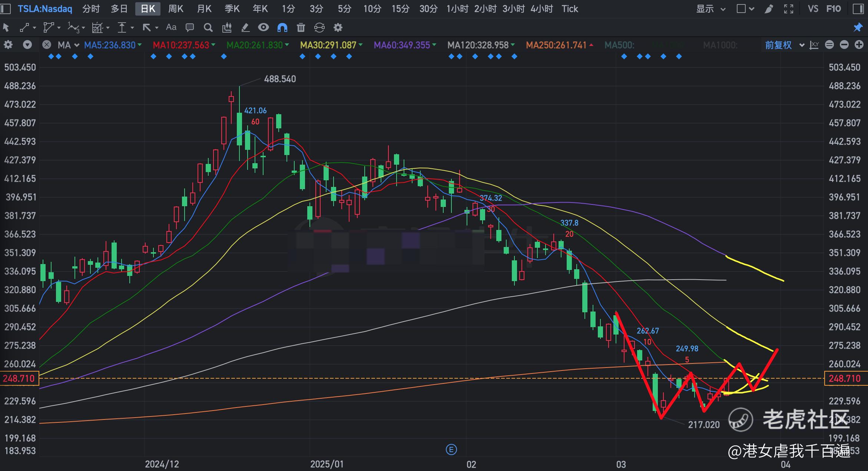Open the chart layout square dropdown
868x471 pixels.
745,9
